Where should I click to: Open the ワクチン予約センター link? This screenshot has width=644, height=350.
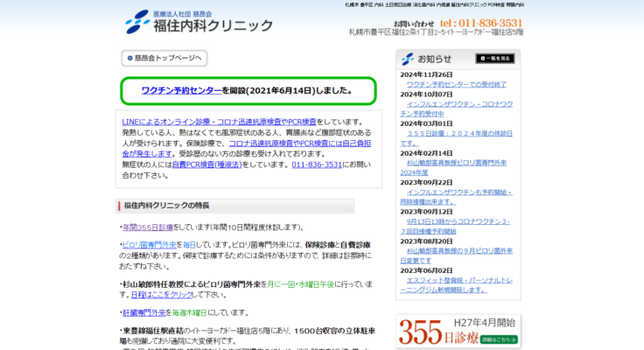(x=181, y=91)
